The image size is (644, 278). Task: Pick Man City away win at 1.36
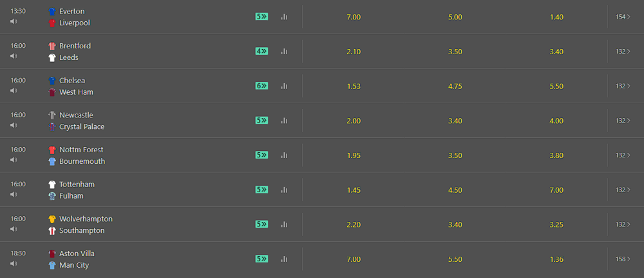coord(556,259)
